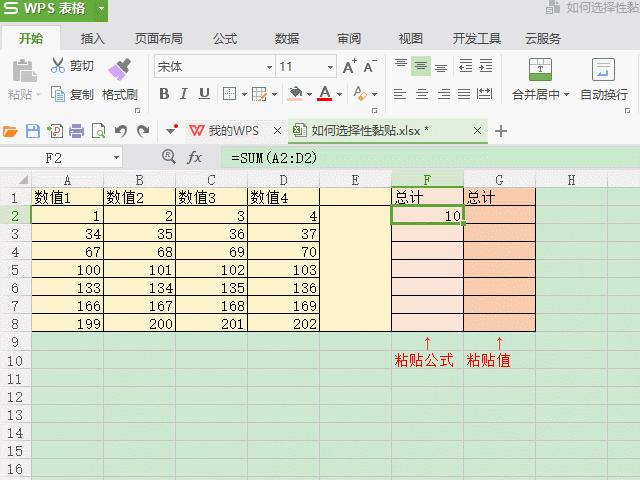This screenshot has width=640, height=480.
Task: Click the clear formatting eraser icon
Action: point(360,94)
